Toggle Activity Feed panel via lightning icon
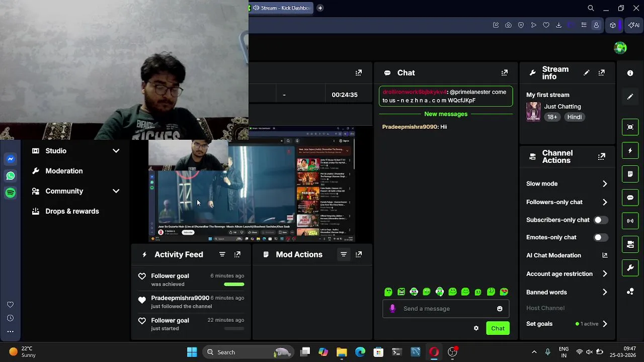 (630, 150)
